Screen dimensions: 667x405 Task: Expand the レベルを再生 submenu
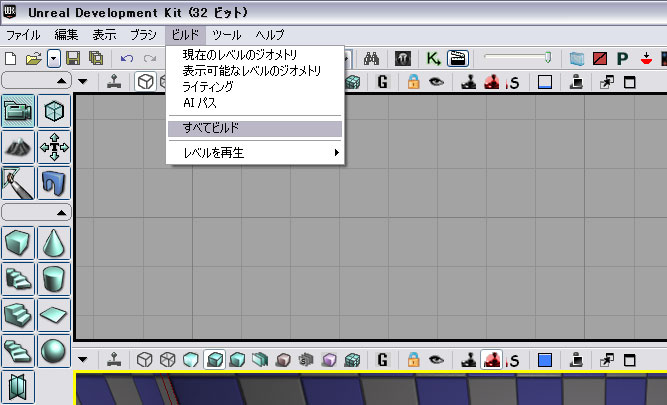coord(255,152)
